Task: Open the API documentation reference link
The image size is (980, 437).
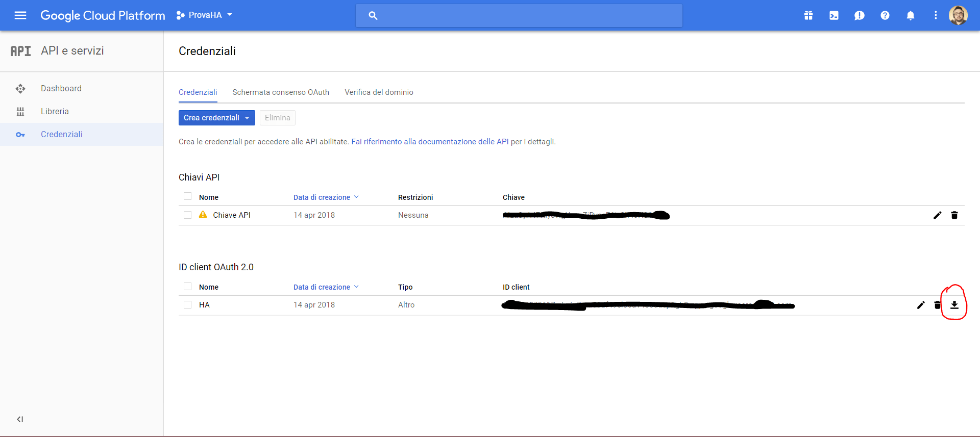Action: click(430, 142)
